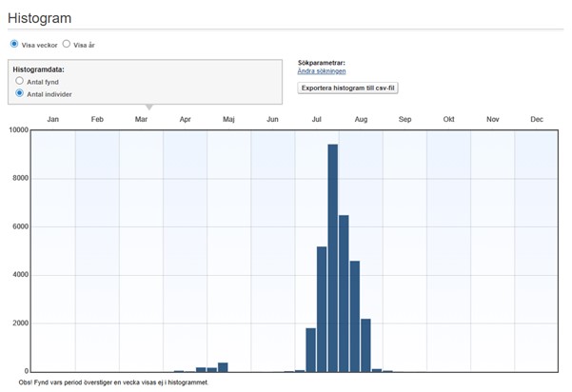Click the histogram bar reaching about 4600

[x=355, y=316]
